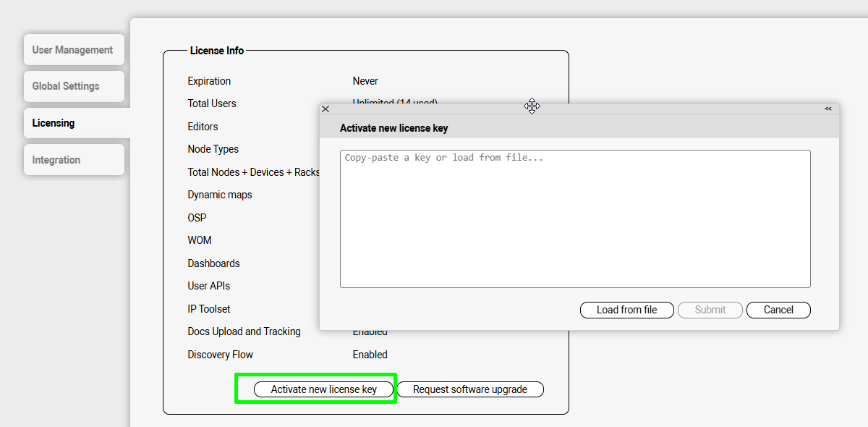Click inside the license key text area
The image size is (868, 427).
point(575,219)
